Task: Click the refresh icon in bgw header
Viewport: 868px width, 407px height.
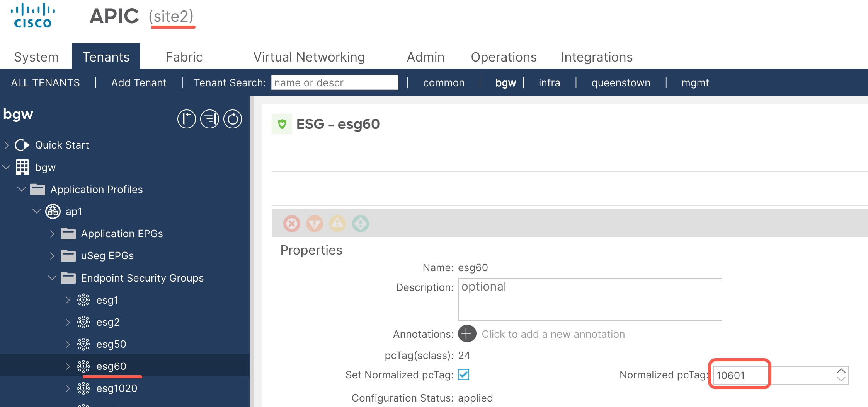Action: click(233, 119)
